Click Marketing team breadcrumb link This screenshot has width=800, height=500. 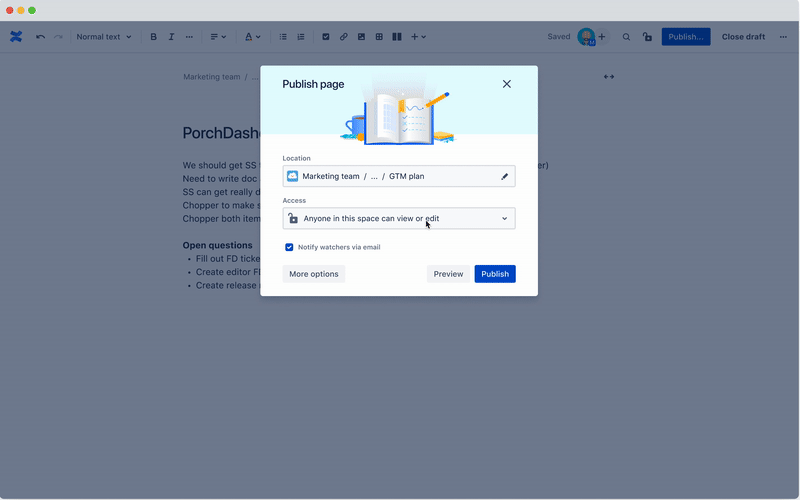212,77
